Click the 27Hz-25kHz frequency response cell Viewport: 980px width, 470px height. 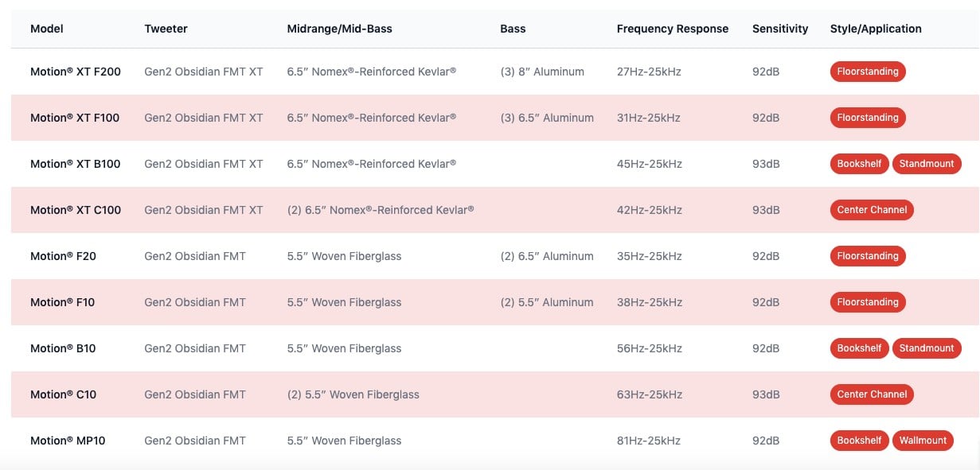tap(649, 72)
